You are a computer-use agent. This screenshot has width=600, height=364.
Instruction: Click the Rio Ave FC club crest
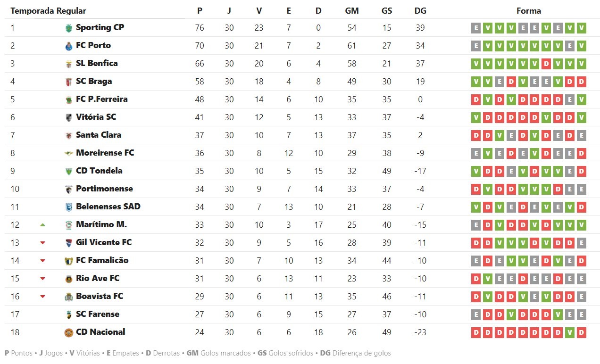click(69, 279)
